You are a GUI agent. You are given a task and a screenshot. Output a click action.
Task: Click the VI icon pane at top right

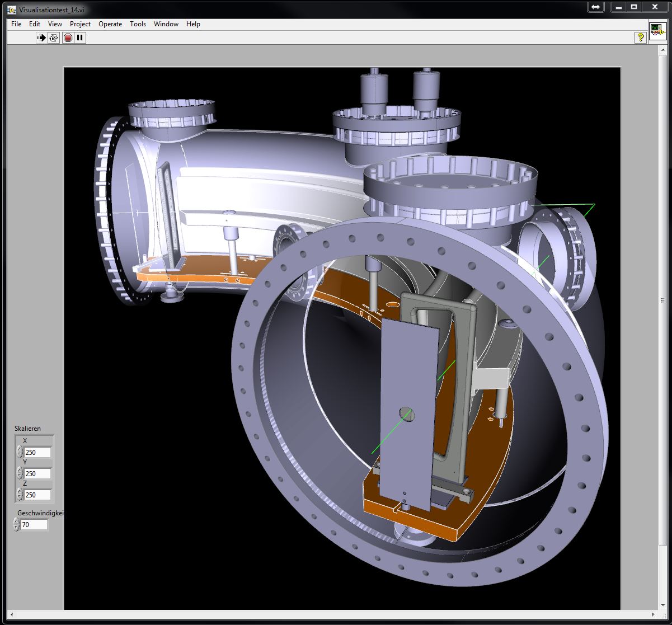pyautogui.click(x=657, y=31)
